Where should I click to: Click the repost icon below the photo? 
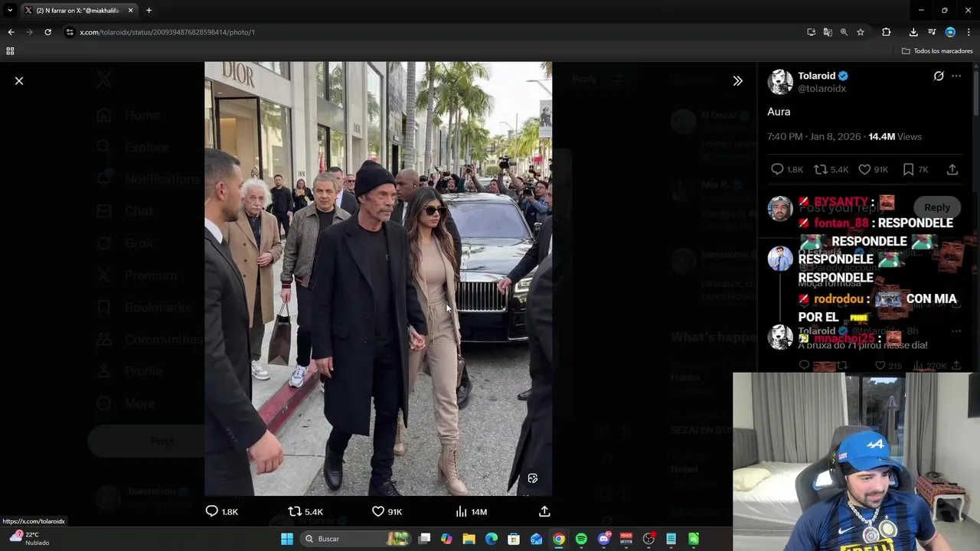point(295,511)
